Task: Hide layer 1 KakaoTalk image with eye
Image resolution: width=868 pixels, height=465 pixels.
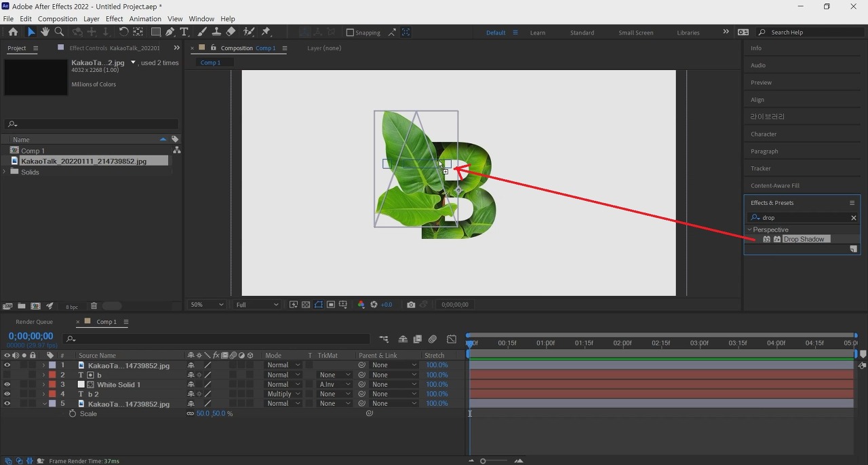Action: [x=7, y=365]
